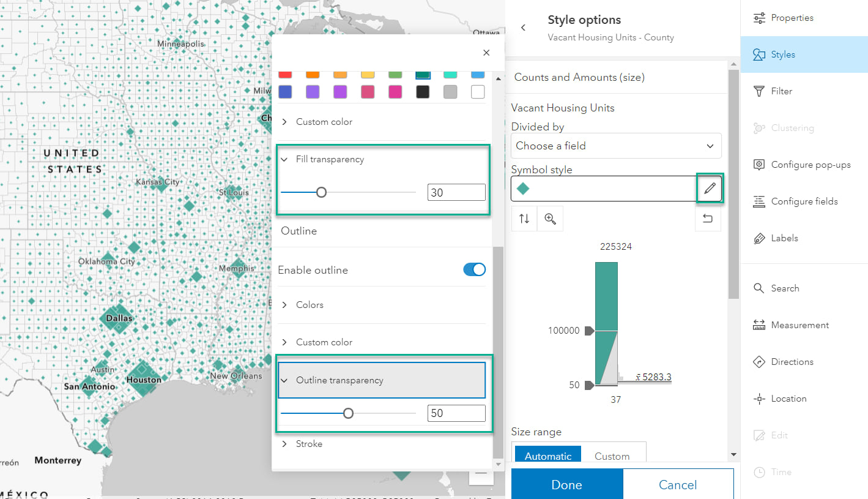Click the New Orleans label on the map
Image resolution: width=868 pixels, height=499 pixels.
[x=236, y=376]
